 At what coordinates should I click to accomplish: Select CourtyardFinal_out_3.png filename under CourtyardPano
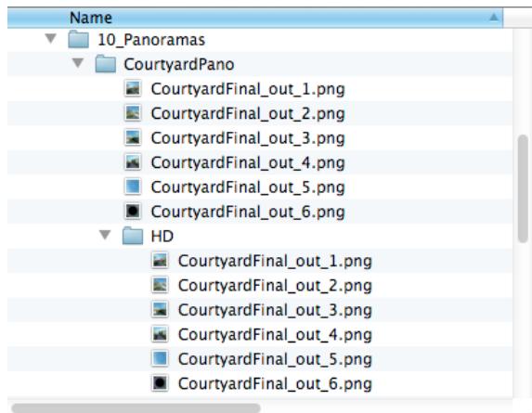pyautogui.click(x=248, y=138)
